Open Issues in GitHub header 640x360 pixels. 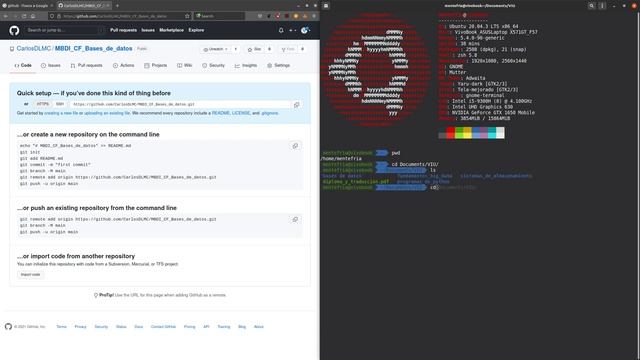pos(148,30)
